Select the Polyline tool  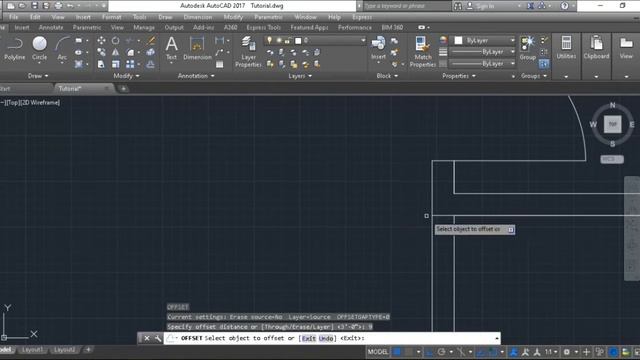coord(15,48)
